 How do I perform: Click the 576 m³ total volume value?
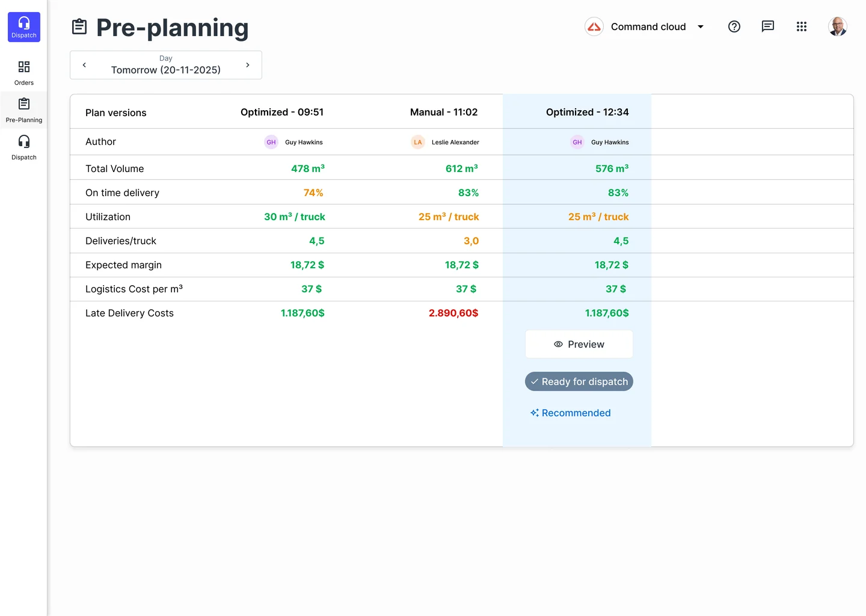tap(612, 168)
